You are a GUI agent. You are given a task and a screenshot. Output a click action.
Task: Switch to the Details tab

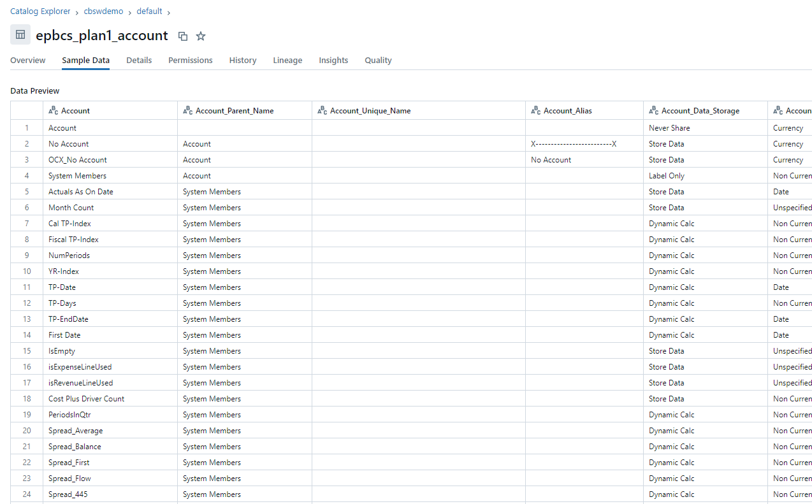[x=139, y=61]
